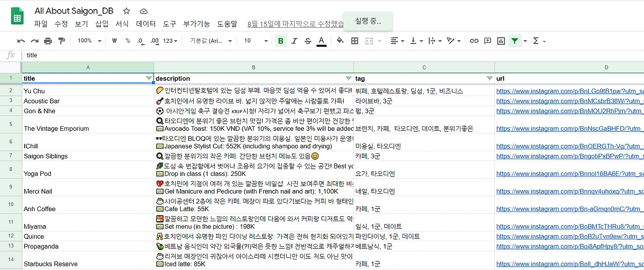644x270 pixels.
Task: Open the 123 number formats dropdown
Action: tap(171, 41)
